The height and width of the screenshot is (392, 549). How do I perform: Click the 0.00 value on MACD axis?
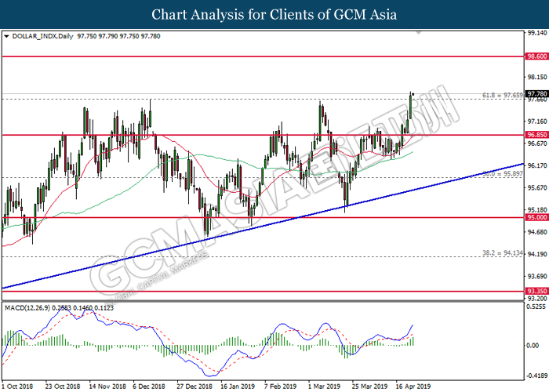point(532,345)
